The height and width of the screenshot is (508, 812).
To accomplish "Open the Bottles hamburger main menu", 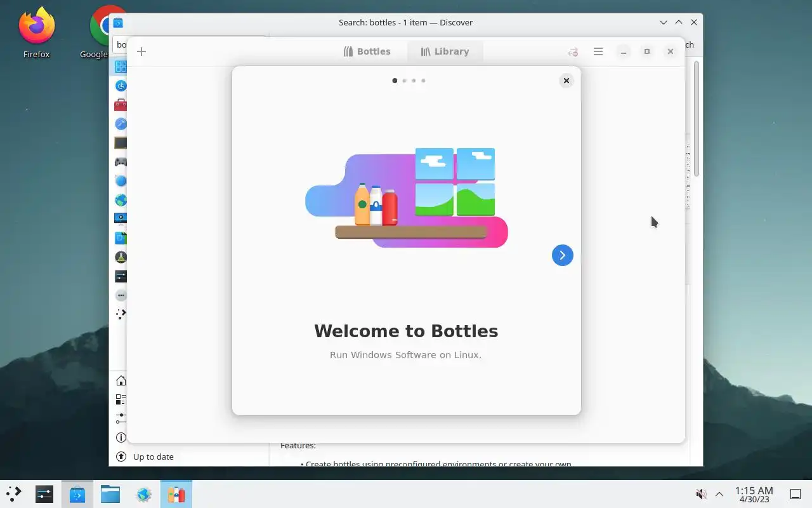I will [598, 51].
